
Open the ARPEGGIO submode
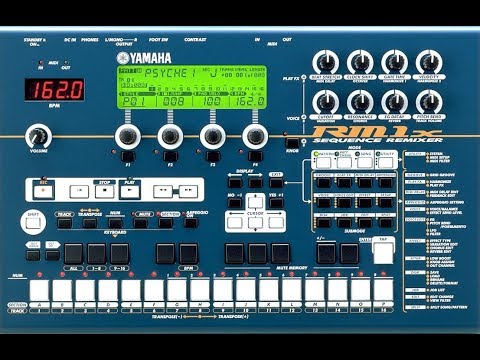click(x=386, y=182)
